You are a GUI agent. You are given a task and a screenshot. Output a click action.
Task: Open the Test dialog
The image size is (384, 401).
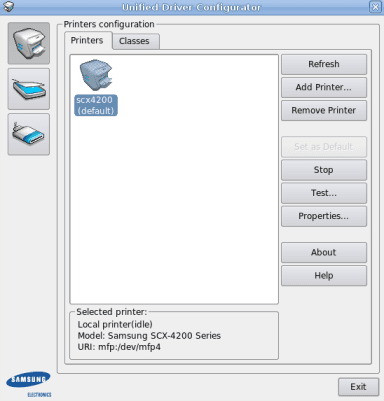click(x=324, y=193)
